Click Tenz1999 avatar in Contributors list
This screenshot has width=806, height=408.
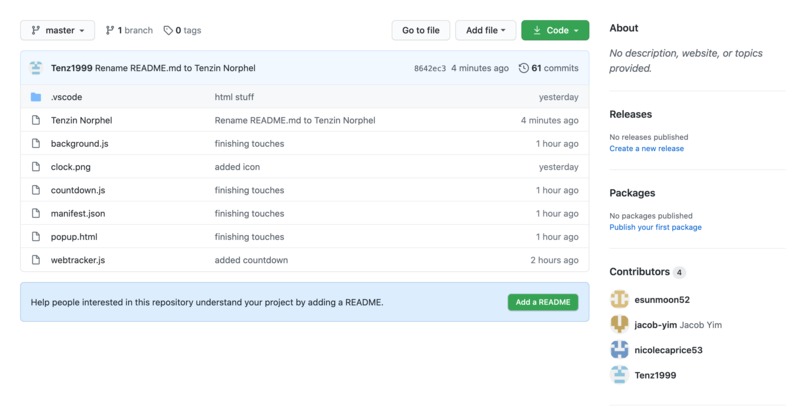(x=619, y=375)
